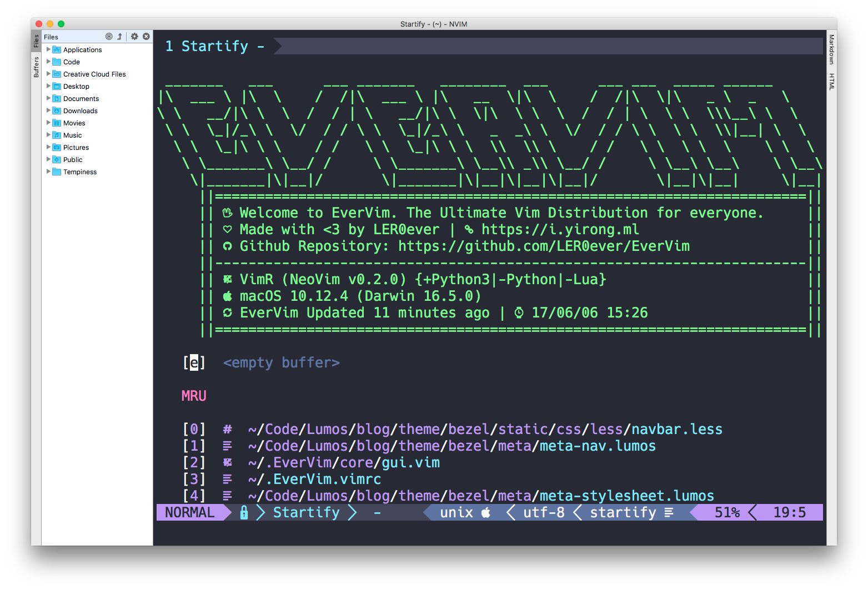The image size is (868, 590).
Task: Click the Apple icon next to unix
Action: pos(486,512)
